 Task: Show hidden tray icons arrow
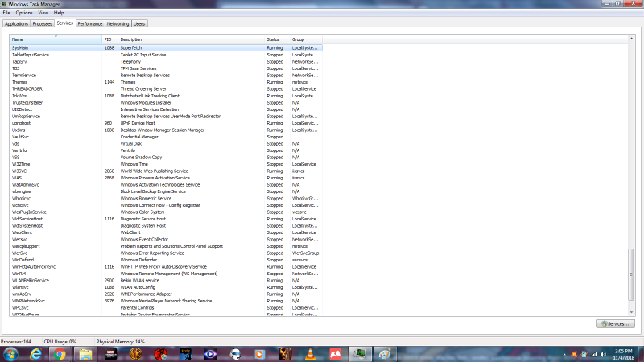point(564,354)
